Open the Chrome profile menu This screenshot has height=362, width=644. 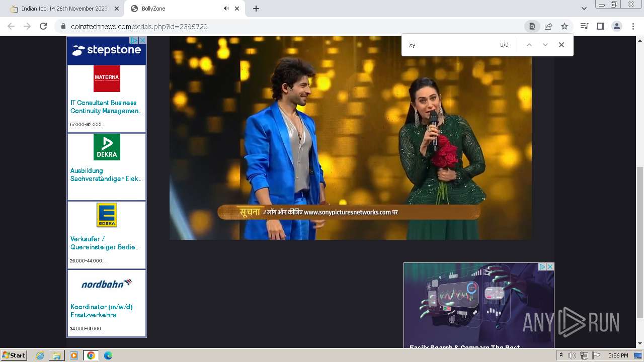pos(616,26)
